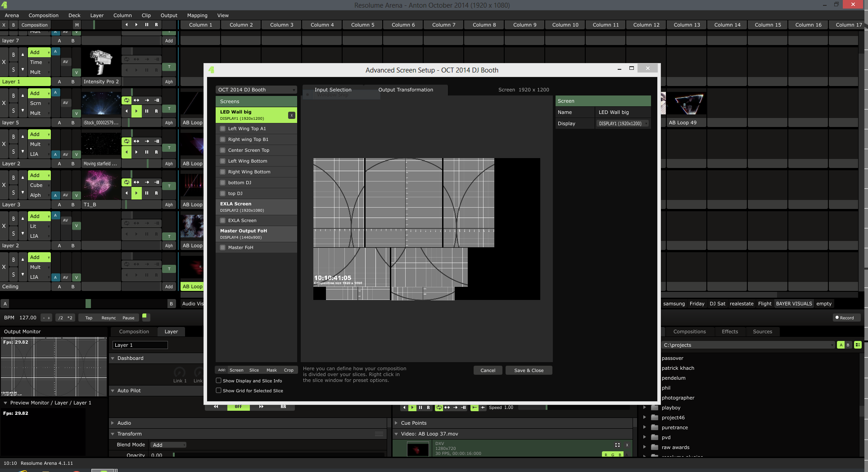The image size is (868, 472).
Task: Open the Mapping menu
Action: pos(197,15)
